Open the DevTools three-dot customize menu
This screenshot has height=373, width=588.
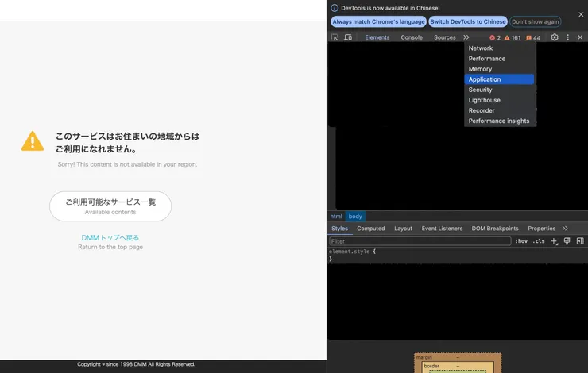click(x=568, y=37)
